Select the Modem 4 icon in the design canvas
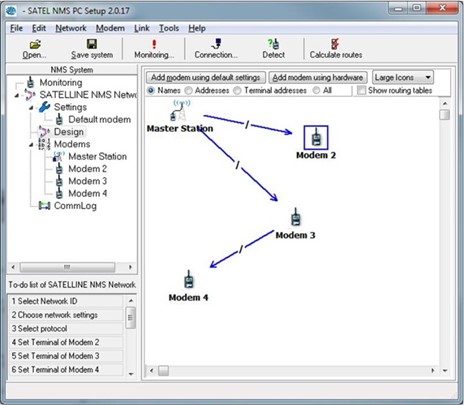Image resolution: width=464 pixels, height=405 pixels. click(189, 280)
